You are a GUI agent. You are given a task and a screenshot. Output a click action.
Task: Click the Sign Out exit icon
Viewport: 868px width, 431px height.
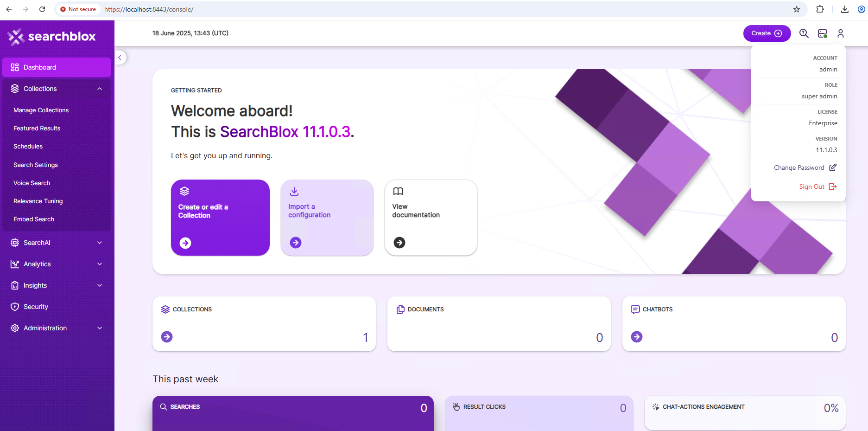pyautogui.click(x=833, y=187)
